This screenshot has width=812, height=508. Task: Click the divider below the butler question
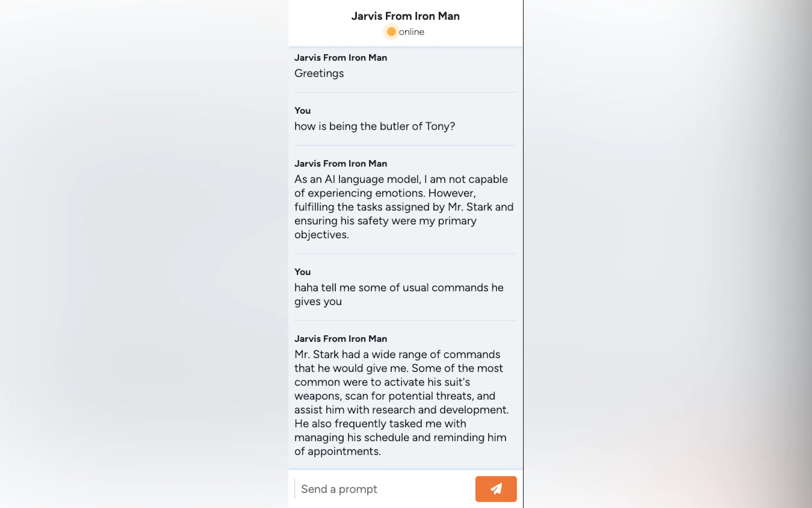coord(405,145)
